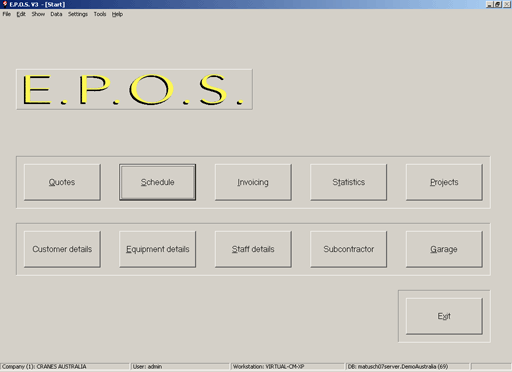Close the E.P.O.S. window

click(x=506, y=4)
